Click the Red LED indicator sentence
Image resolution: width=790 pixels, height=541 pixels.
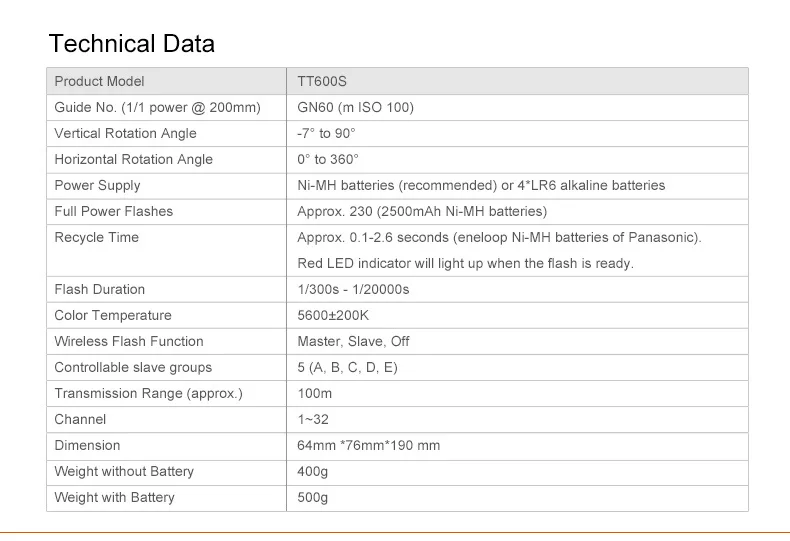465,263
